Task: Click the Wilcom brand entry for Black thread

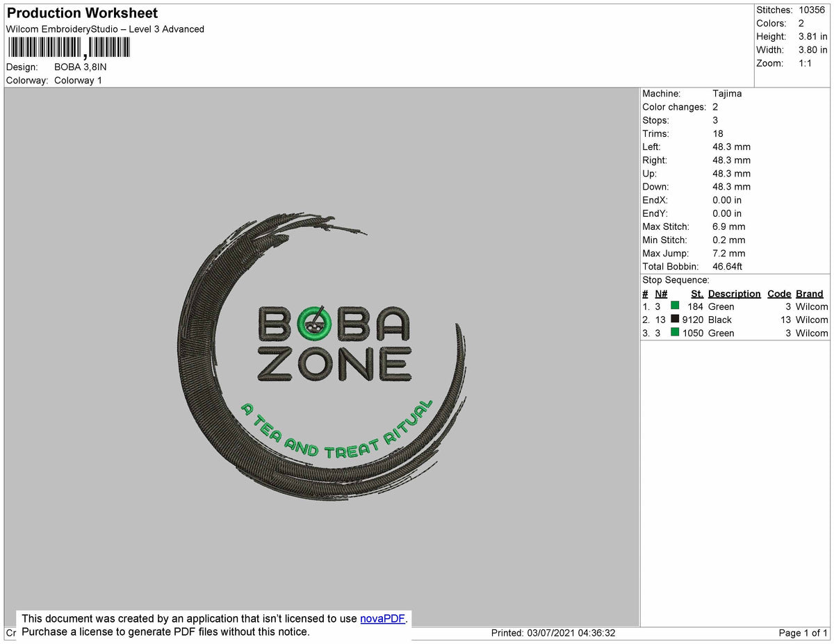Action: (813, 320)
